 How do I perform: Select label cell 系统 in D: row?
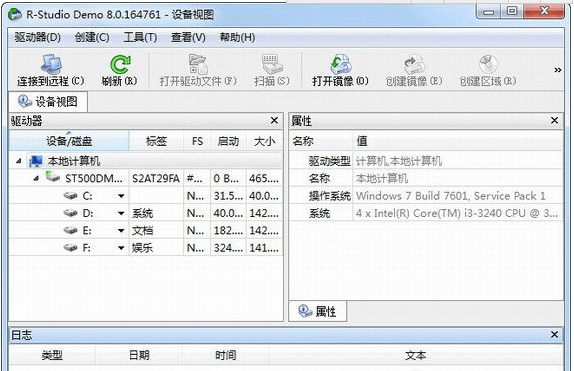coord(156,213)
